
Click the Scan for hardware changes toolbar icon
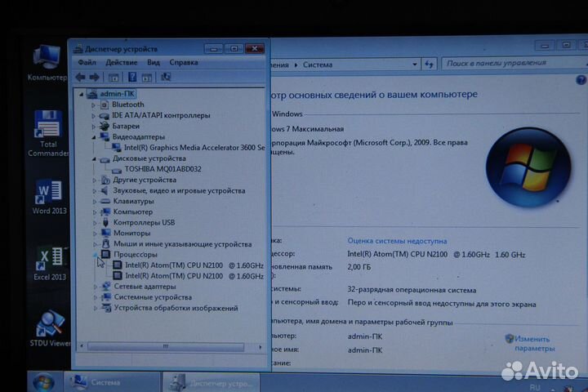(165, 78)
